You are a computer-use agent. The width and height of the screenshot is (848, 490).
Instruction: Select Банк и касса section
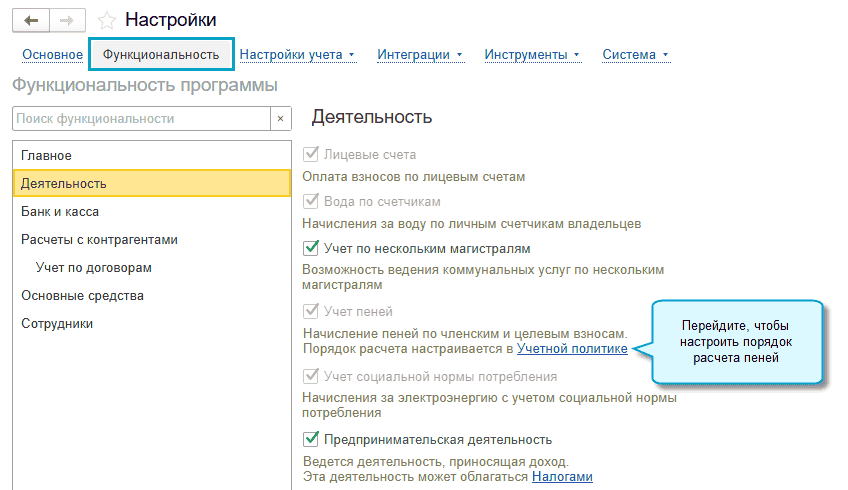click(60, 212)
